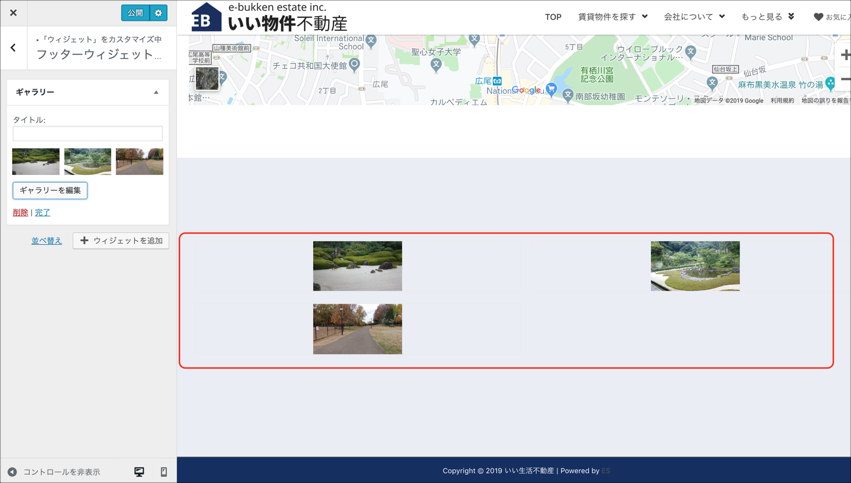Click the e-bukken estate EB logo
The image size is (851, 483).
pyautogui.click(x=206, y=18)
